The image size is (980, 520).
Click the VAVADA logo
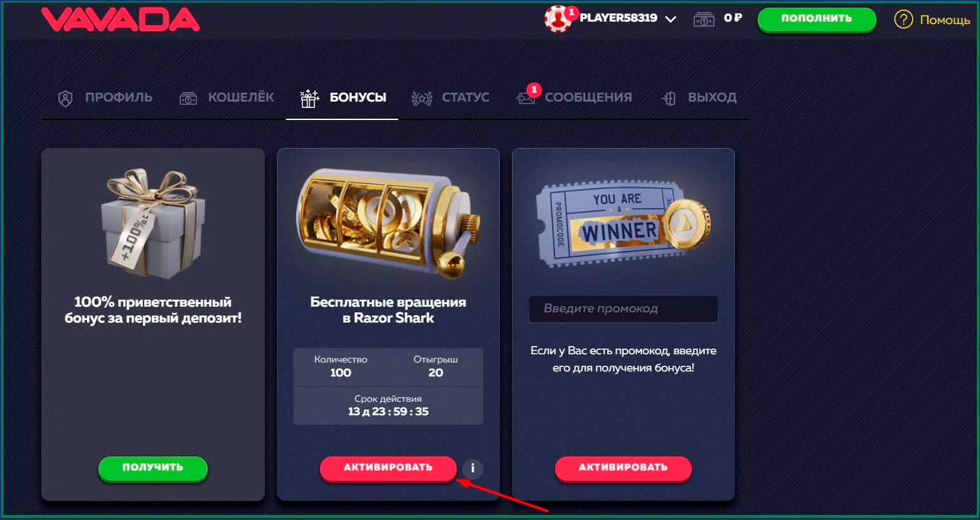tap(121, 19)
